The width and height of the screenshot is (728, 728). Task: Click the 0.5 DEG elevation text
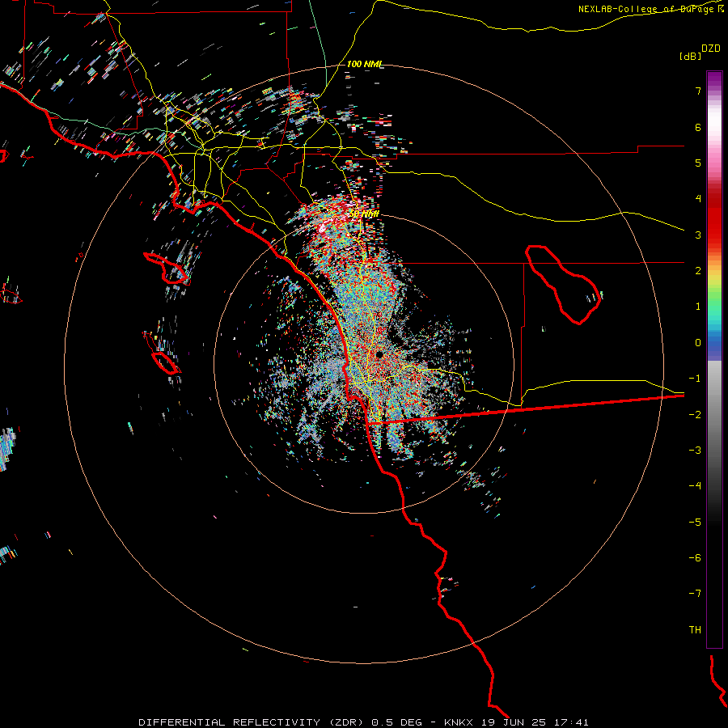[x=397, y=722]
